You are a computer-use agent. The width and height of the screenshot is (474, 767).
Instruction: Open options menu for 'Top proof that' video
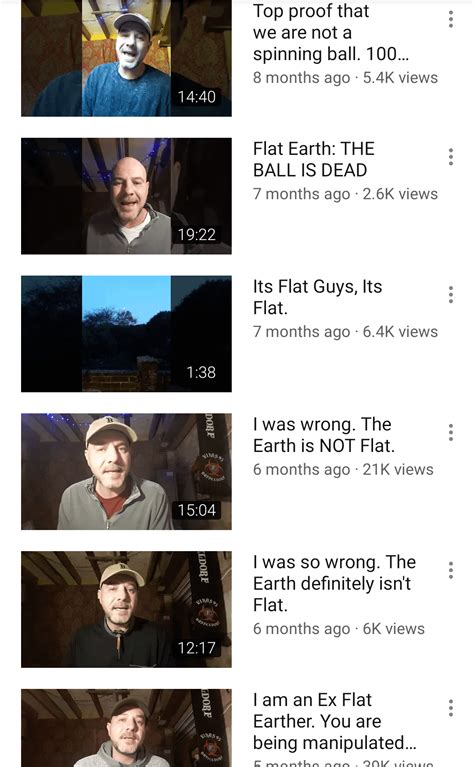(451, 19)
